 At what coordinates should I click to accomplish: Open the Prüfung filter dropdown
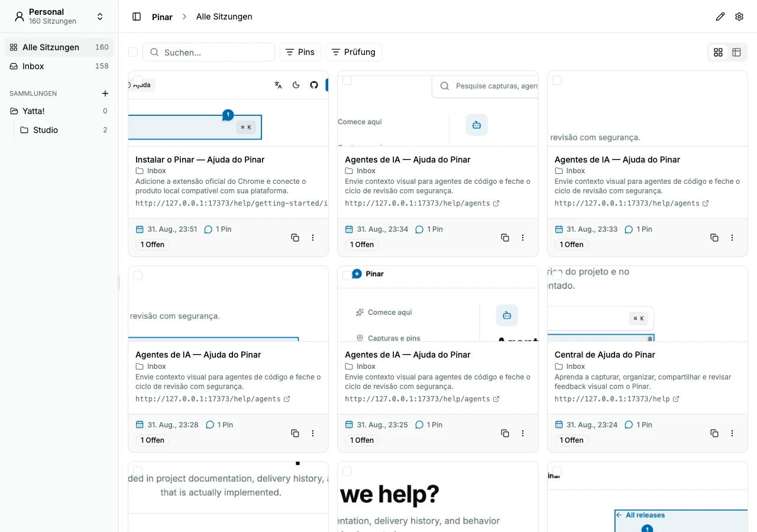pyautogui.click(x=354, y=52)
